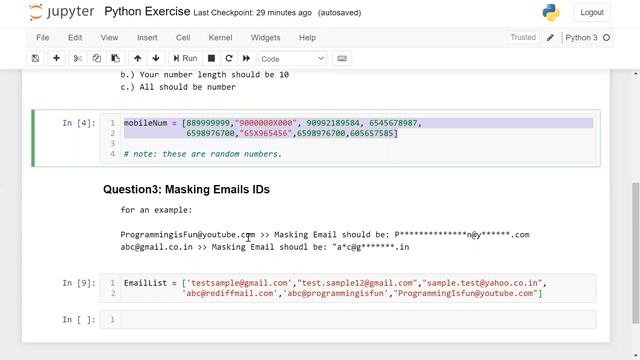Image resolution: width=640 pixels, height=360 pixels.
Task: Toggle the Trusted notebook indicator
Action: [523, 38]
